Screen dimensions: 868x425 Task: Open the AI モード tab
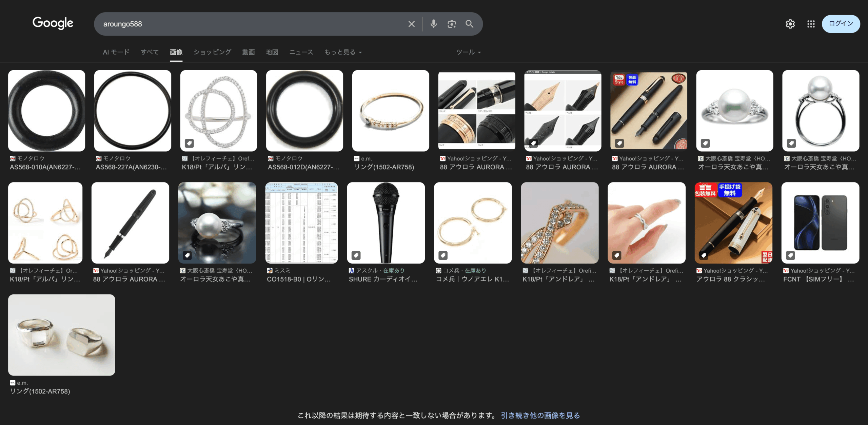tap(116, 52)
